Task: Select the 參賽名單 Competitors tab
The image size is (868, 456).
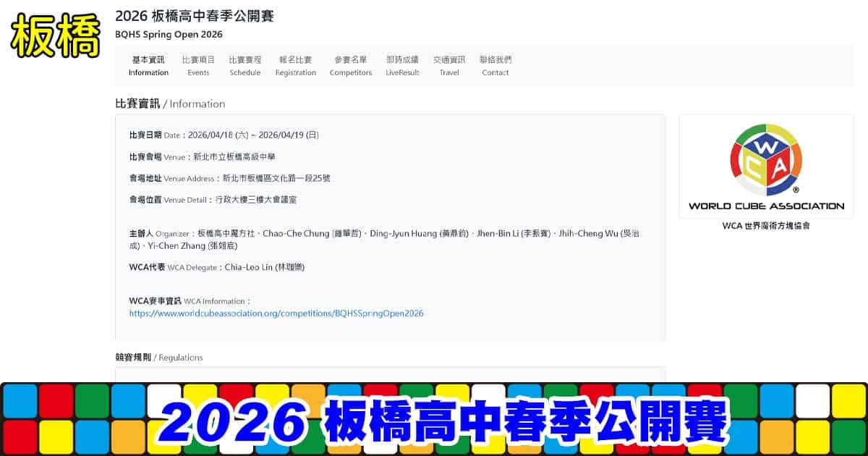Action: pos(351,66)
